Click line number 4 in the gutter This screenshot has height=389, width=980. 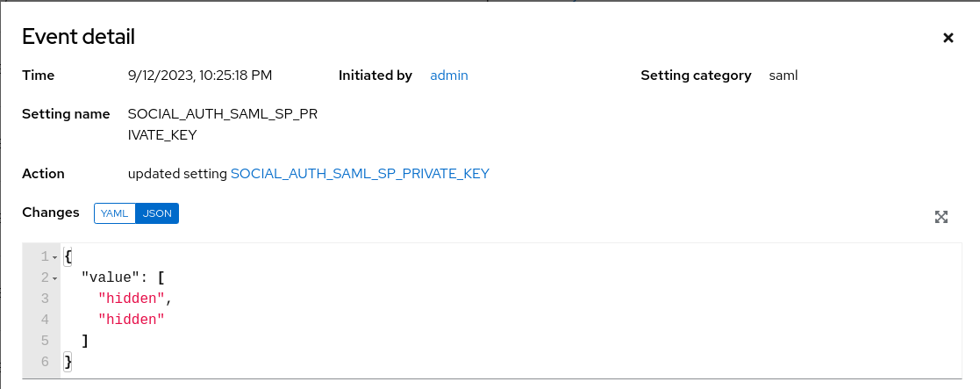pyautogui.click(x=44, y=320)
